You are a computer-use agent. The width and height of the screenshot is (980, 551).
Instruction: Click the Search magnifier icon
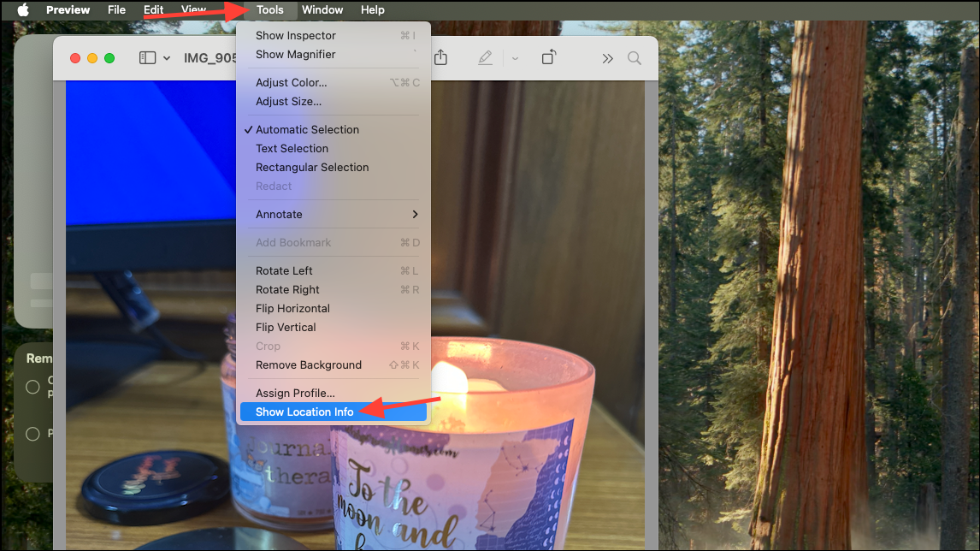[635, 58]
